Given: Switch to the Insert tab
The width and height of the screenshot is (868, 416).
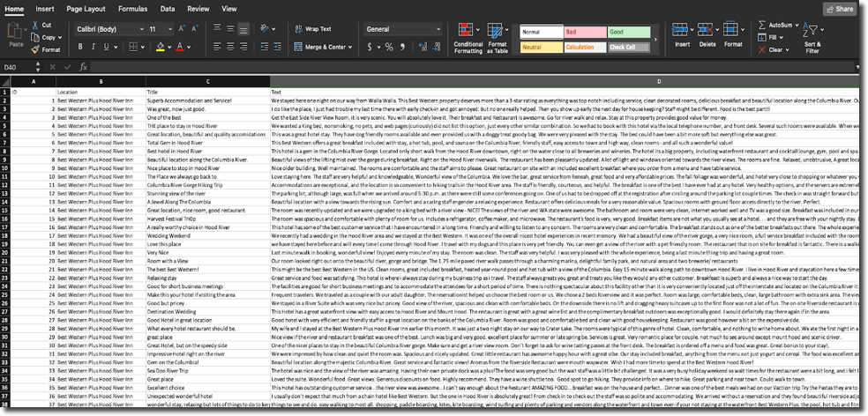Looking at the screenshot, I should point(45,9).
